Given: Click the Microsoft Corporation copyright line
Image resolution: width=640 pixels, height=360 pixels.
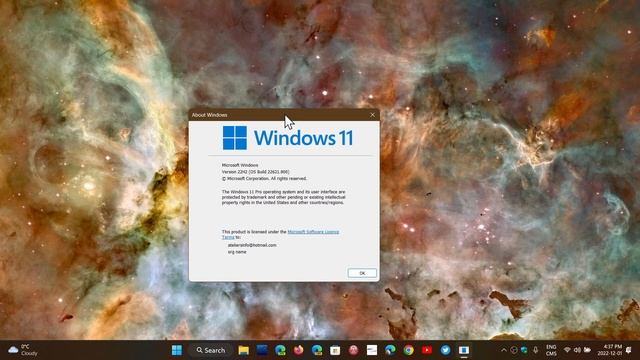Looking at the screenshot, I should (x=264, y=178).
